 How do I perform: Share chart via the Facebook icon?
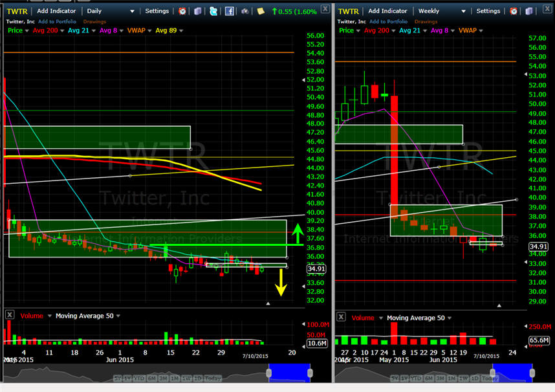pos(229,11)
